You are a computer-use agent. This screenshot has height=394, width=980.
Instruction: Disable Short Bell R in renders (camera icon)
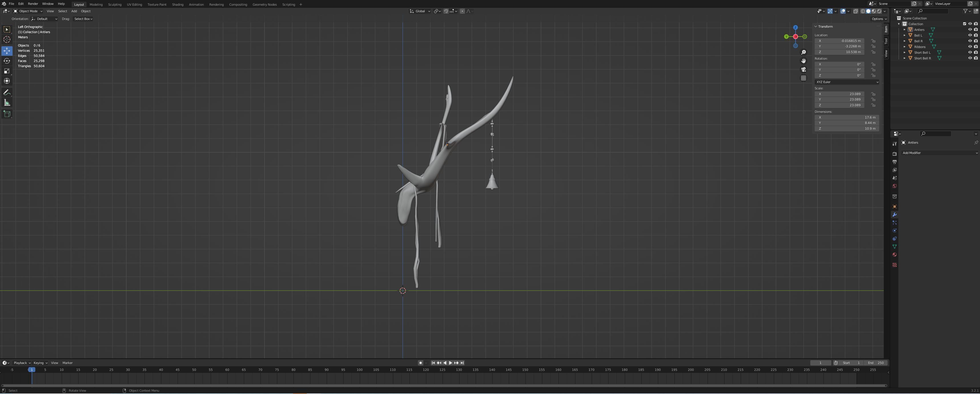coord(976,58)
